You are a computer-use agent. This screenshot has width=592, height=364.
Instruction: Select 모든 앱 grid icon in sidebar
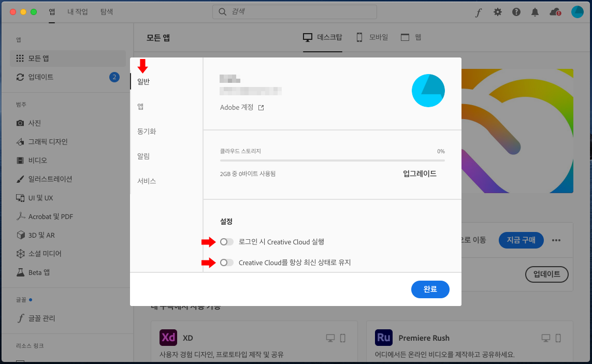[20, 58]
